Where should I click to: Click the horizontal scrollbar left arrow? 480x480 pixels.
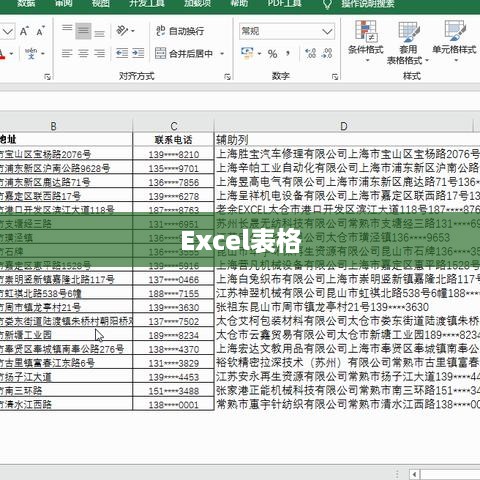pyautogui.click(x=414, y=474)
